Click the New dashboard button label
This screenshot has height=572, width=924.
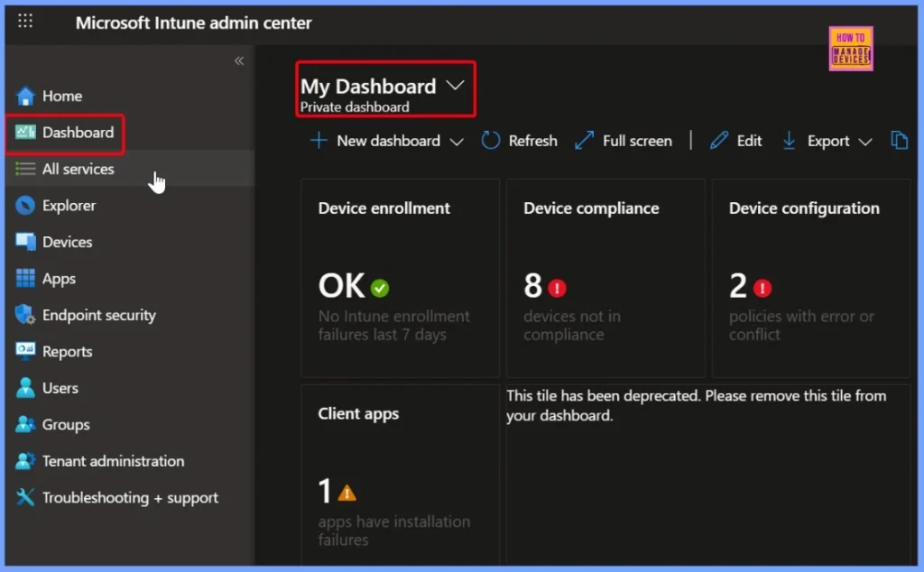pyautogui.click(x=388, y=141)
